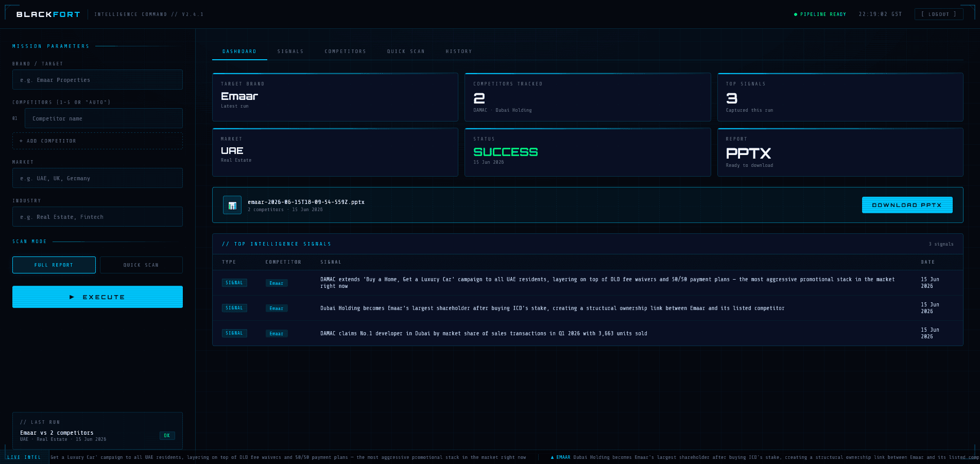The image size is (980, 464).
Task: Click the Dubai Holding largest shareholder signal row
Action: (588, 308)
